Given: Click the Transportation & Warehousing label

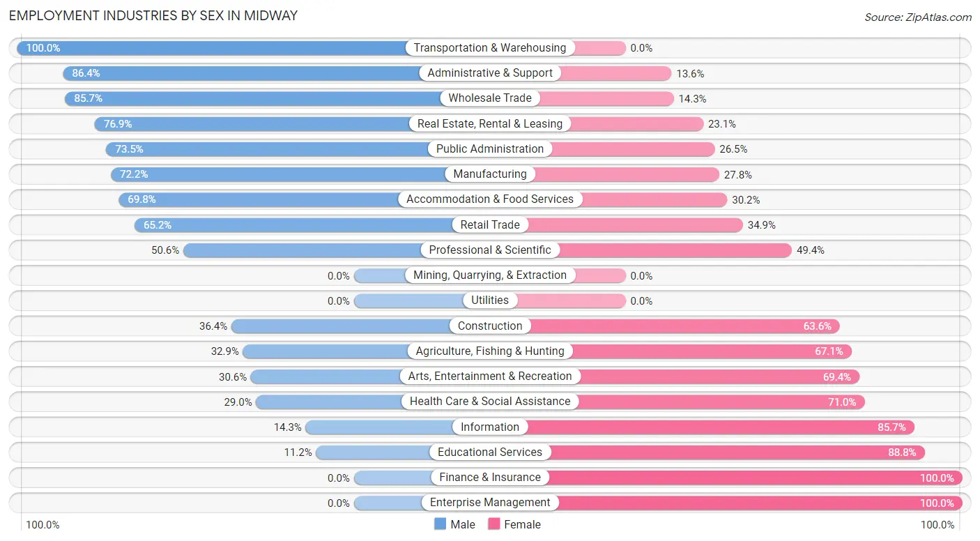Looking at the screenshot, I should point(490,47).
